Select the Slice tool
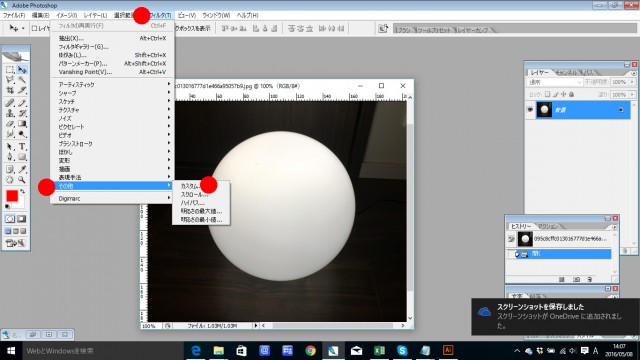 (x=22, y=90)
